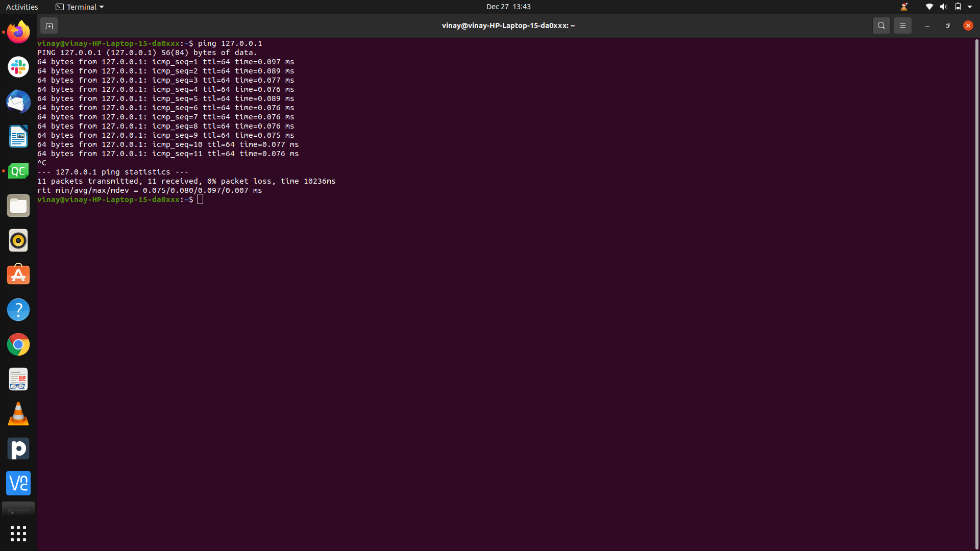The image size is (980, 551).
Task: Expand the Terminal app menu
Action: 80,7
